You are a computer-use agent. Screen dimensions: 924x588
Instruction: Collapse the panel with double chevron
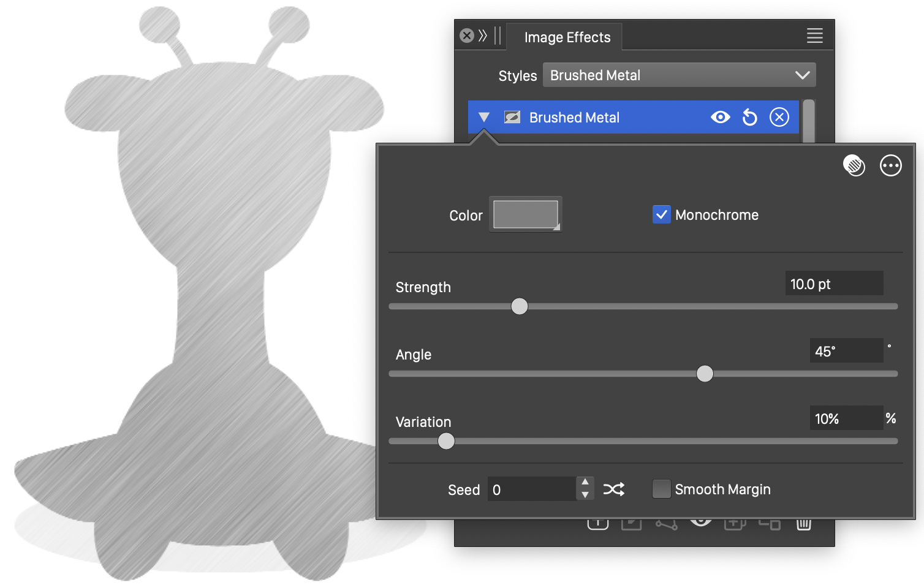(483, 36)
